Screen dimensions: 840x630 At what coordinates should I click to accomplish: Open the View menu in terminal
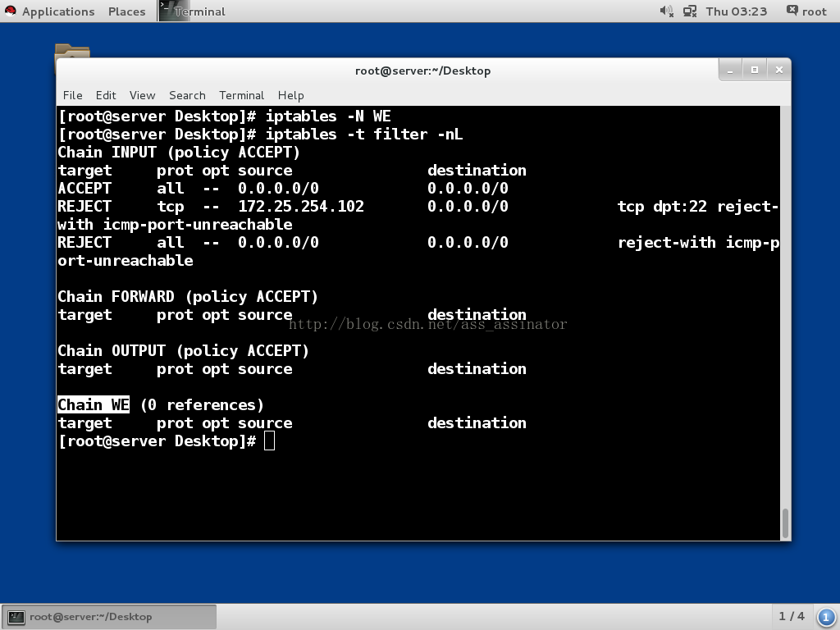pyautogui.click(x=142, y=95)
